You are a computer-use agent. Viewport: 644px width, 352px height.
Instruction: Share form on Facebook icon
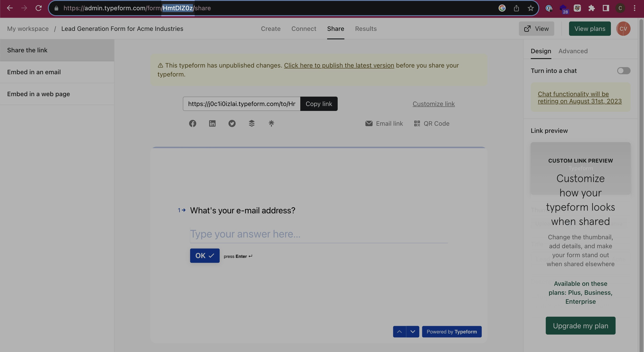192,123
